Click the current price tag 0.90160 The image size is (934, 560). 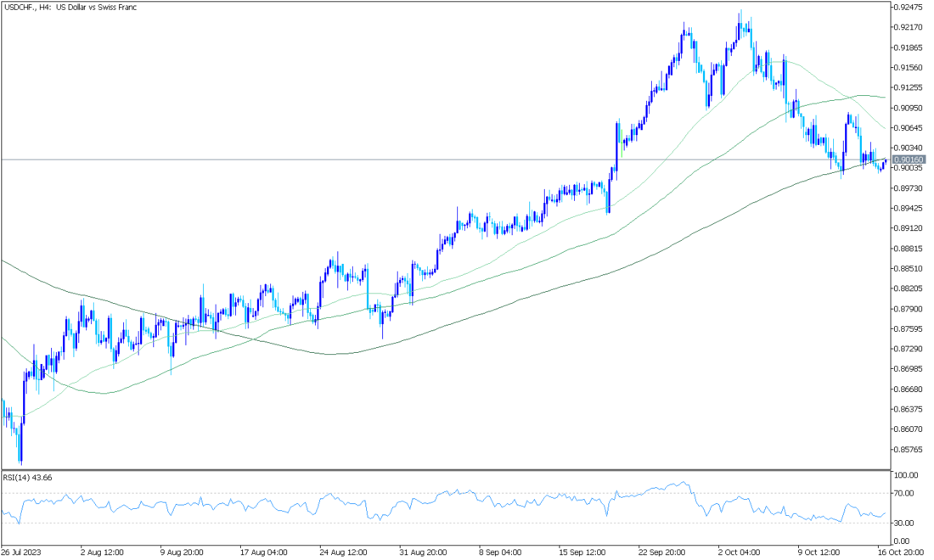coord(909,160)
